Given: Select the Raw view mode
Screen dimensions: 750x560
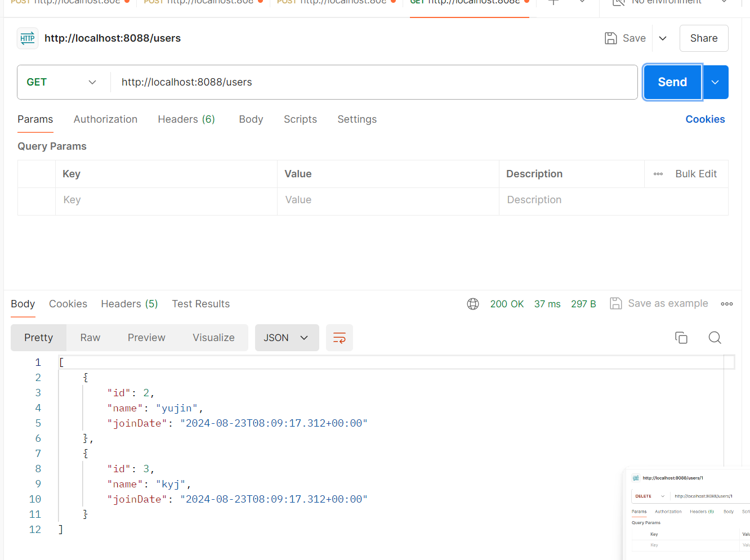Looking at the screenshot, I should [90, 338].
